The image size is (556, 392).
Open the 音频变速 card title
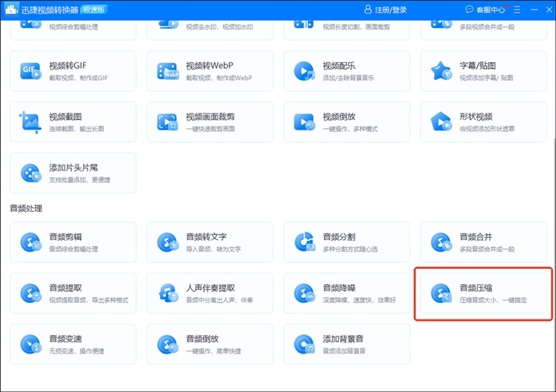tap(65, 339)
